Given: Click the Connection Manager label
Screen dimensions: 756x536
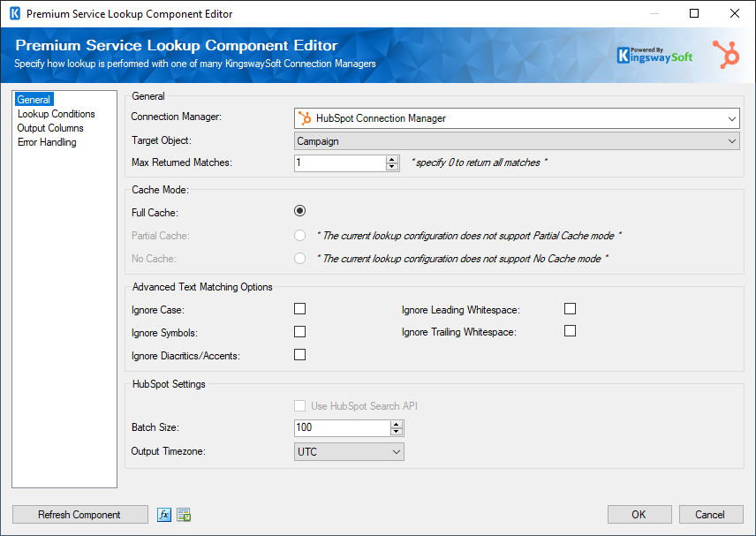Looking at the screenshot, I should (177, 117).
